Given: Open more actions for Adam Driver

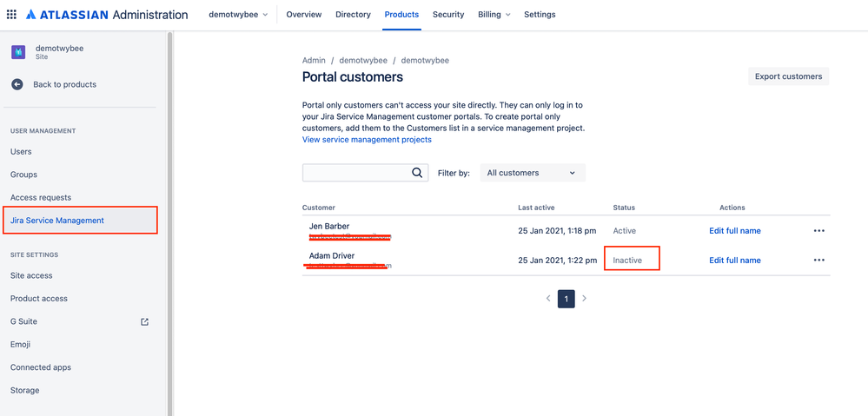Looking at the screenshot, I should pyautogui.click(x=819, y=260).
